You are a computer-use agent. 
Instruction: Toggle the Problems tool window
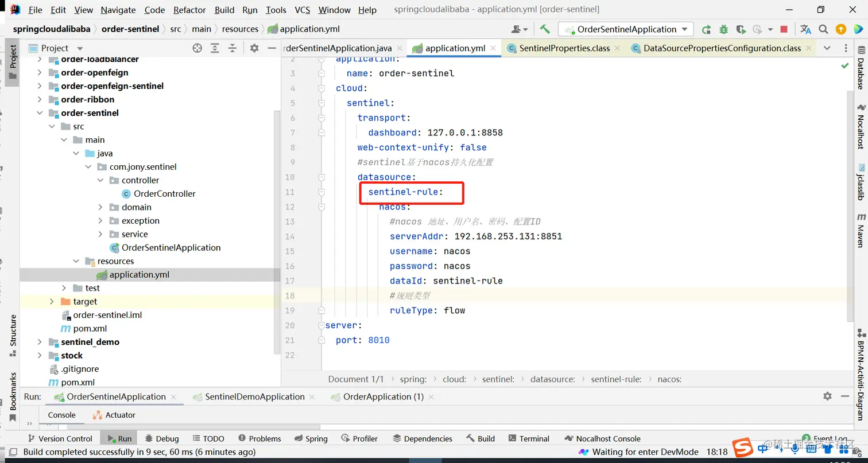point(259,438)
